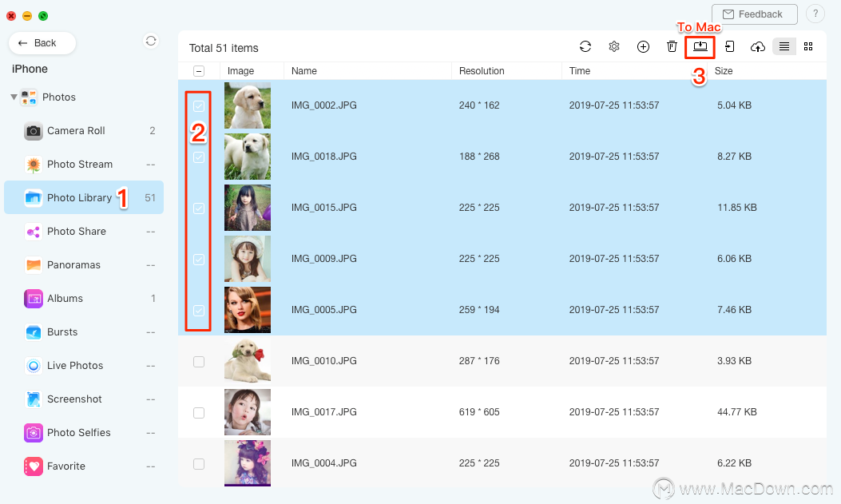Click the 44.77 KB size cell
841x504 pixels.
(737, 412)
